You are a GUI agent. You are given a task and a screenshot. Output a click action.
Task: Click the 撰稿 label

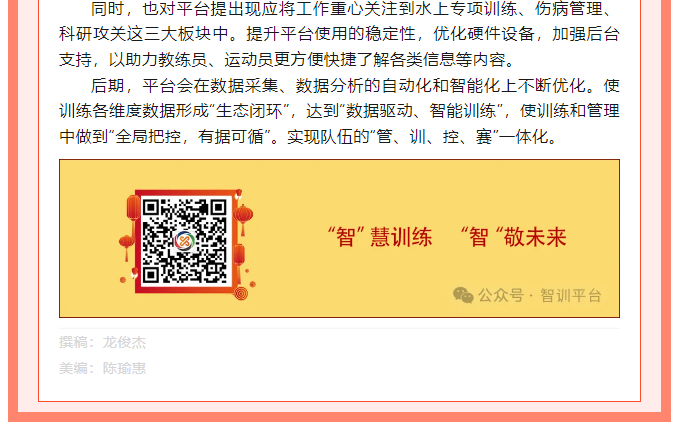point(73,343)
